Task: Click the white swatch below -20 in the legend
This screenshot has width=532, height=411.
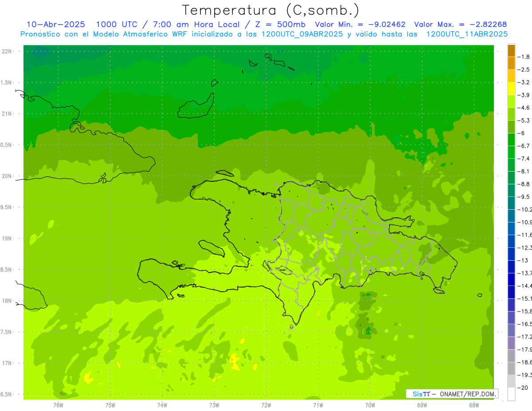Action: coord(511,394)
